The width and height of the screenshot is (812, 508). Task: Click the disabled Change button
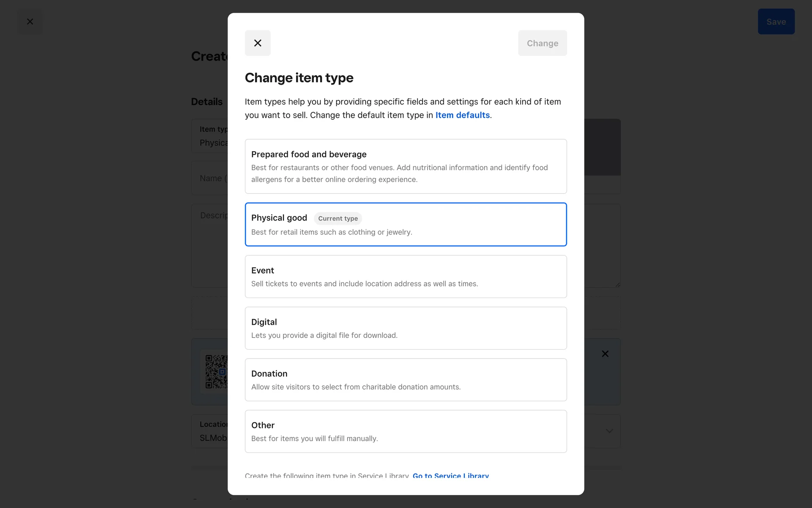(542, 43)
